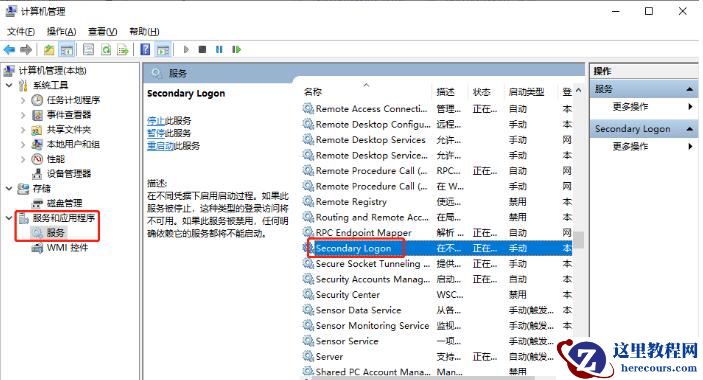703x380 pixels.
Task: Select 共享文件夹 icon in tree
Action: 37,130
